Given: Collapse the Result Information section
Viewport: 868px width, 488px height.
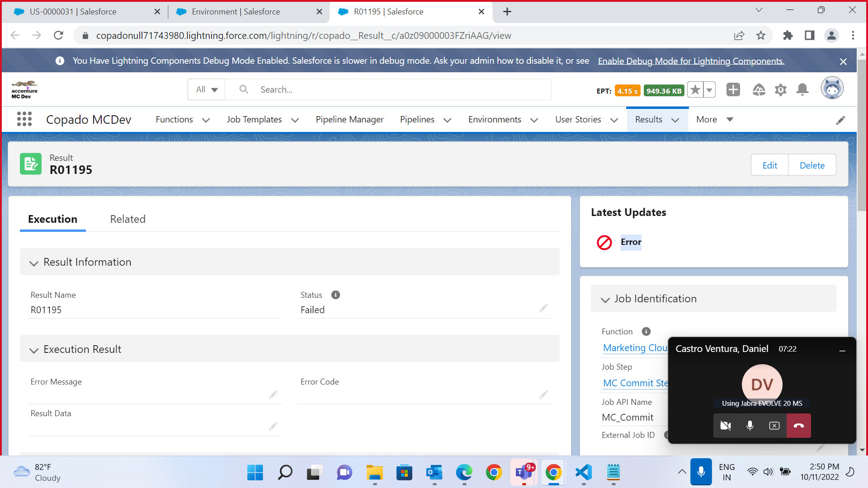Looking at the screenshot, I should (x=34, y=263).
